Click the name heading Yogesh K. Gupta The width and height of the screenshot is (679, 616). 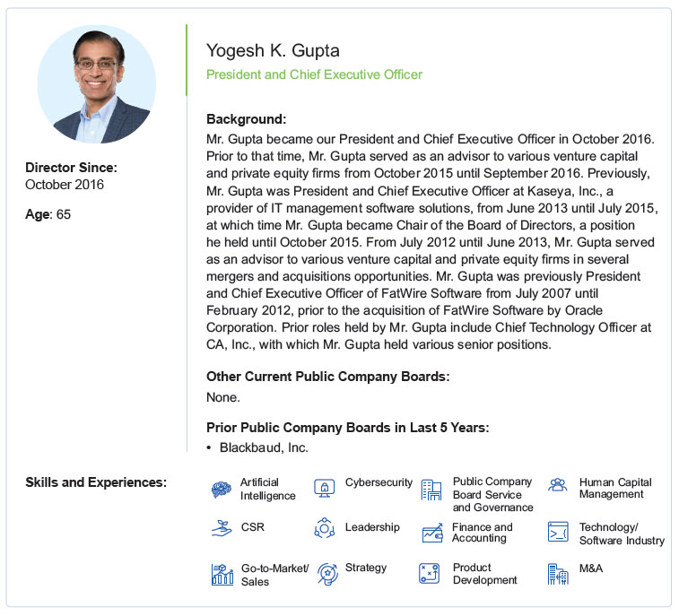[x=273, y=50]
